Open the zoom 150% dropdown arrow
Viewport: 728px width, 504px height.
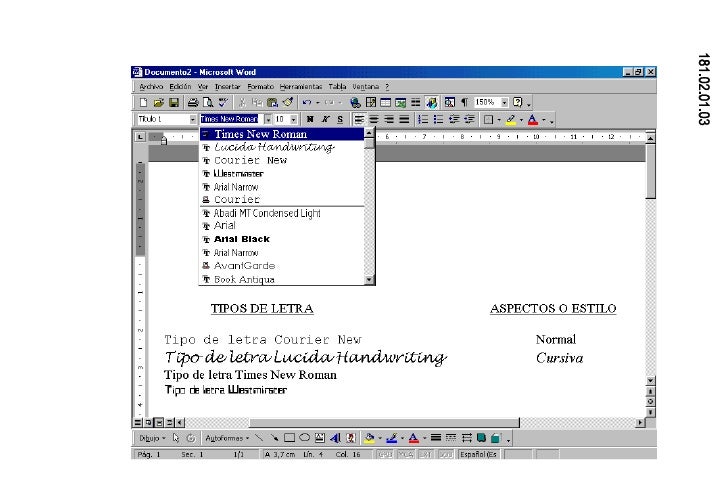click(505, 103)
